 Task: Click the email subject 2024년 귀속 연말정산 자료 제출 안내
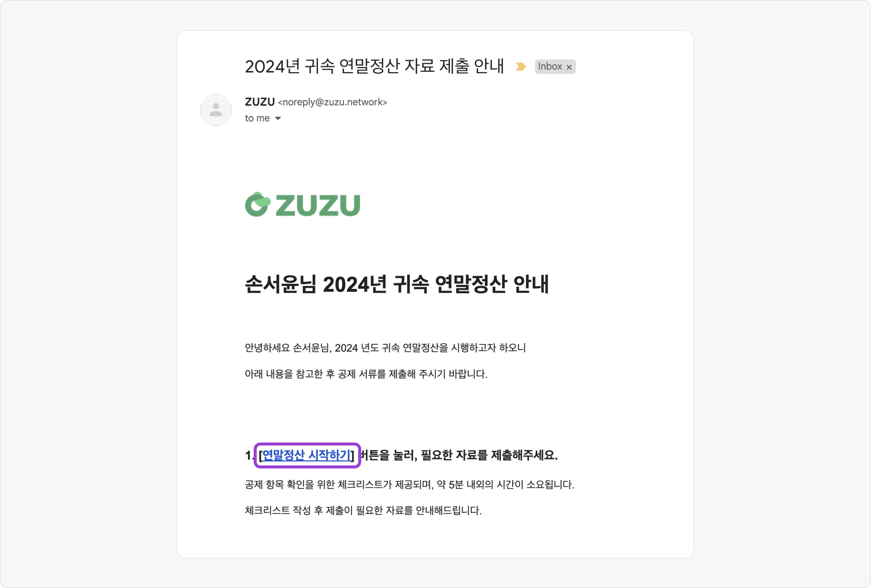[374, 66]
